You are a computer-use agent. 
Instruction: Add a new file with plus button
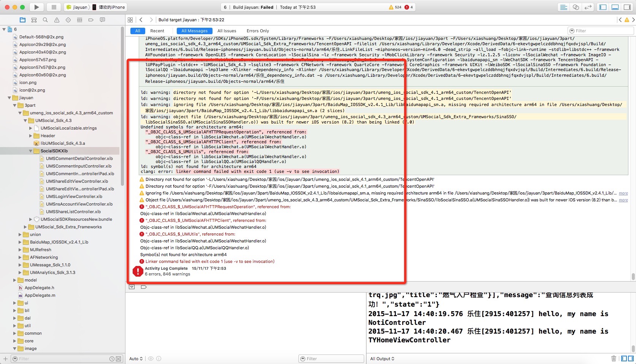(5, 359)
